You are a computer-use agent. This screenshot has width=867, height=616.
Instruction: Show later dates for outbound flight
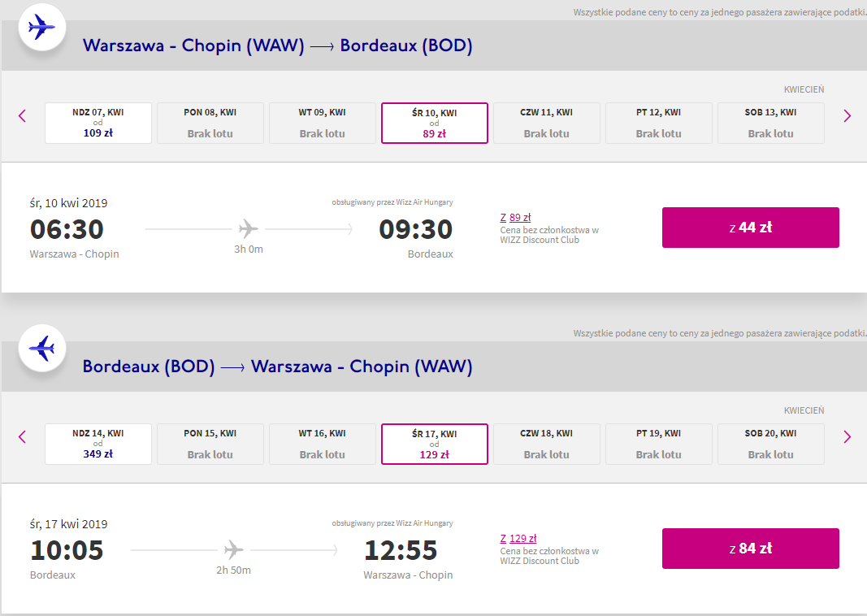point(847,115)
